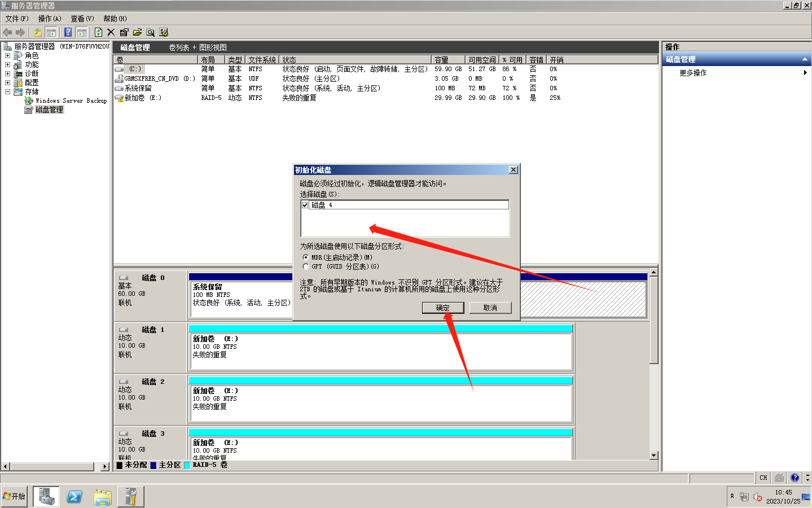The width and height of the screenshot is (812, 508).
Task: Click the language bar keyboard icon
Action: click(779, 478)
